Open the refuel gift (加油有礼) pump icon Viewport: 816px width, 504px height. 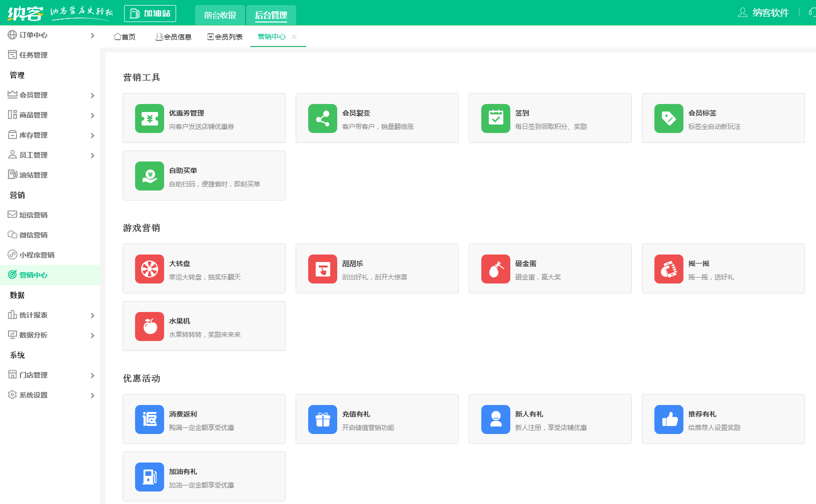tap(149, 477)
